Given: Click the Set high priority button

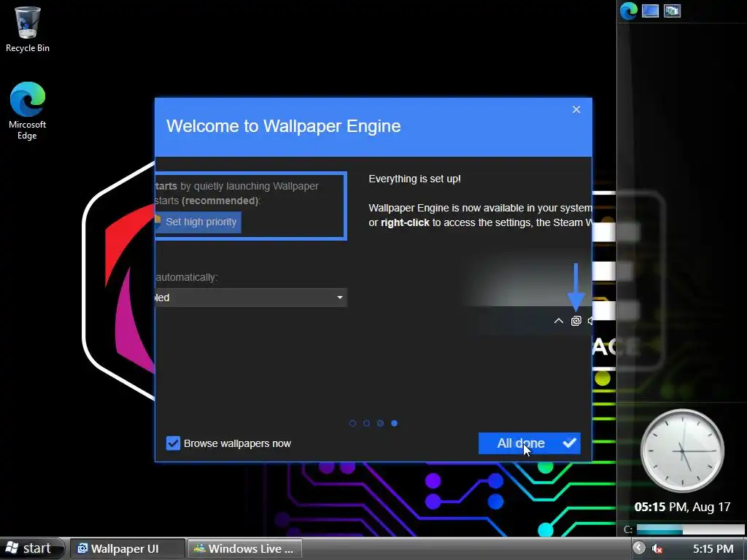Looking at the screenshot, I should pyautogui.click(x=198, y=222).
